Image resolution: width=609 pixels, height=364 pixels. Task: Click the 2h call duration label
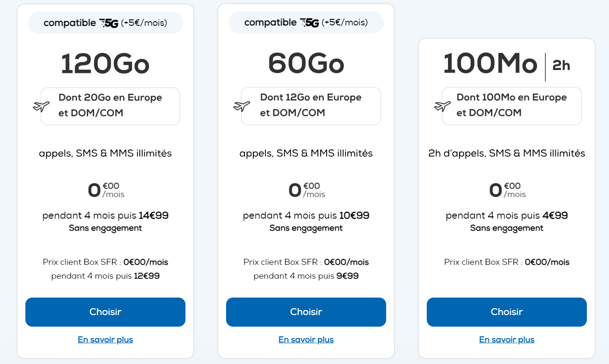coord(561,66)
